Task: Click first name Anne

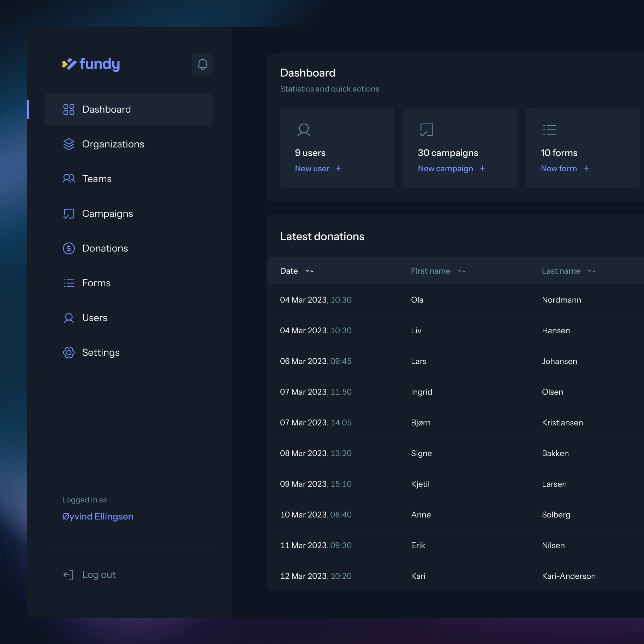Action: coord(421,515)
